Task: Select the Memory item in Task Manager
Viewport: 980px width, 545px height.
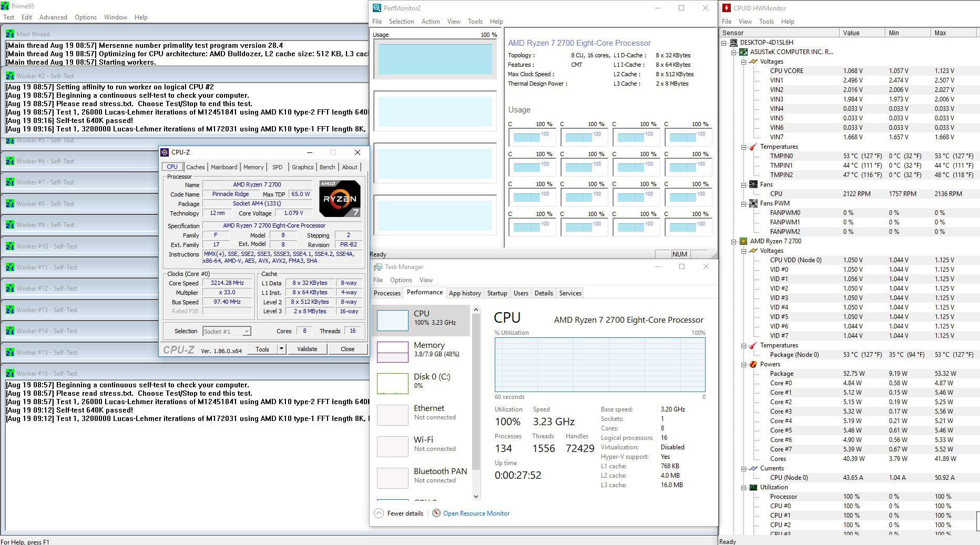Action: [x=421, y=352]
